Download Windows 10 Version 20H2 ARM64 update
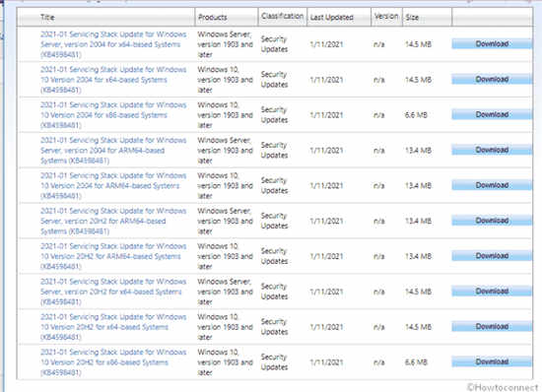Image resolution: width=542 pixels, height=392 pixels. 492,256
